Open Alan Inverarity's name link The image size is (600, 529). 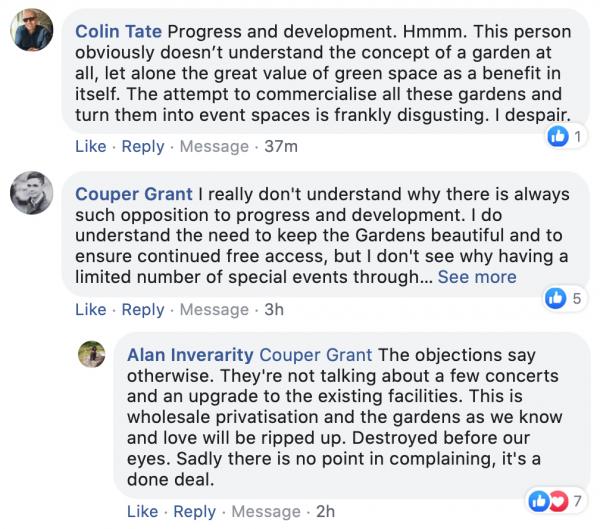point(190,355)
